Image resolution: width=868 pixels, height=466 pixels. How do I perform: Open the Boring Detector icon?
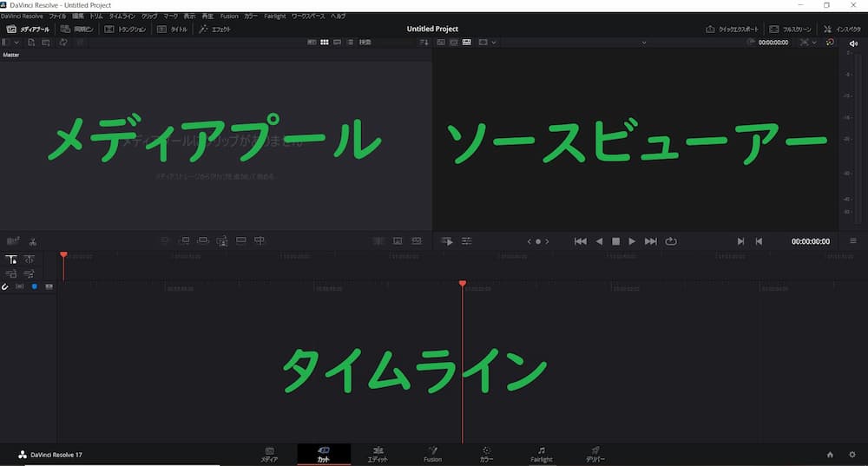[x=13, y=240]
